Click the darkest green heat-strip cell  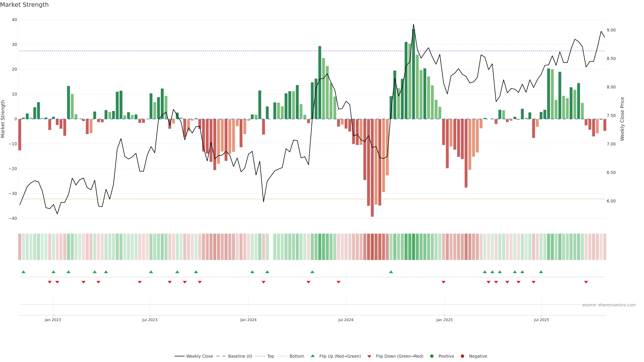click(414, 247)
